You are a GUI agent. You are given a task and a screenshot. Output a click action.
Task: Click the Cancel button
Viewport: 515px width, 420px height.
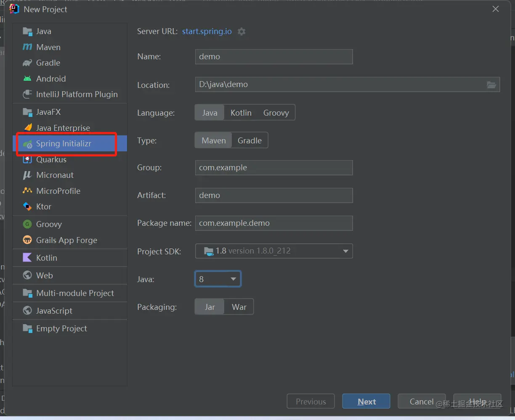click(x=422, y=402)
